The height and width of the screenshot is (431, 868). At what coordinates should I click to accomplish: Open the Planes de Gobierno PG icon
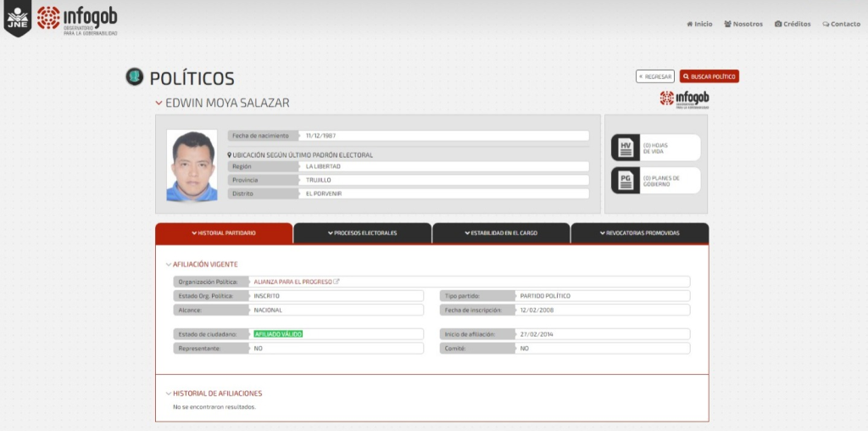coord(626,181)
